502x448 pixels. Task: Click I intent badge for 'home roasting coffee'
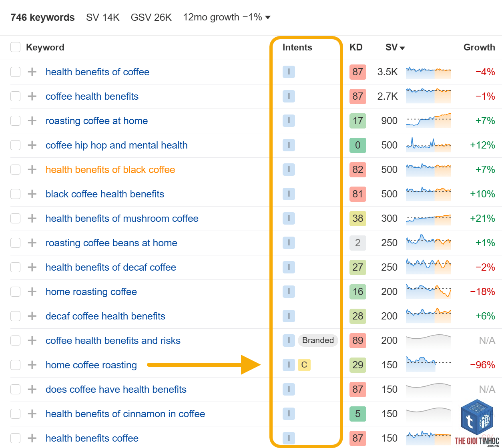(289, 292)
